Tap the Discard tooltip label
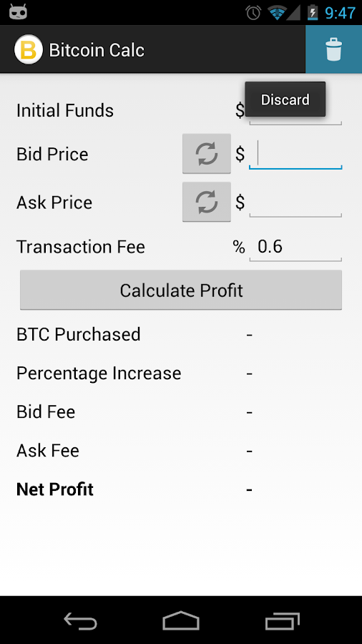The height and width of the screenshot is (644, 362). pos(285,99)
